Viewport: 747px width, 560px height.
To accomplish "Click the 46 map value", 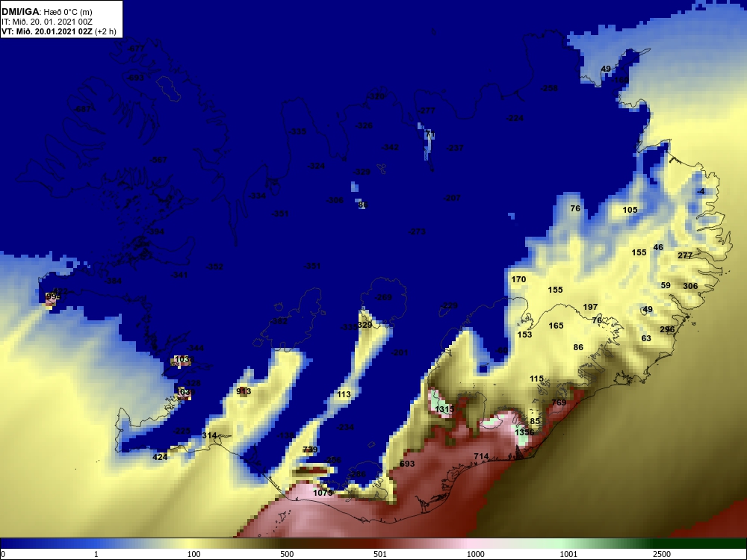I will tap(658, 247).
